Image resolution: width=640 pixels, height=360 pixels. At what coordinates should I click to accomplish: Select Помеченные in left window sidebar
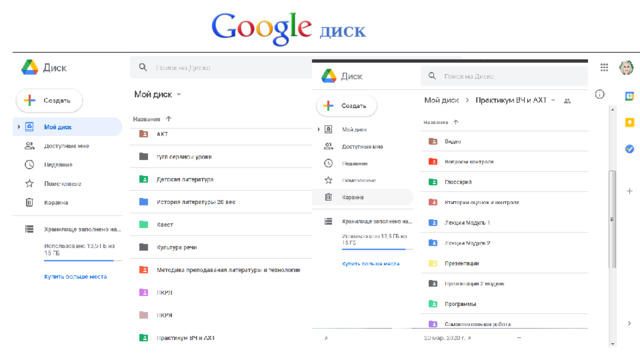pyautogui.click(x=68, y=184)
